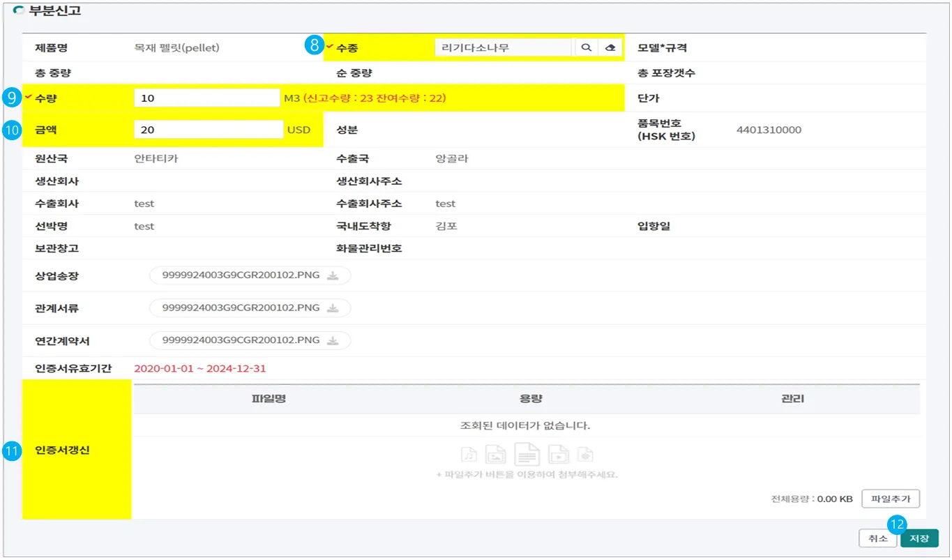Click the 용량 column header
Viewport: 952px width, 560px height.
(531, 399)
